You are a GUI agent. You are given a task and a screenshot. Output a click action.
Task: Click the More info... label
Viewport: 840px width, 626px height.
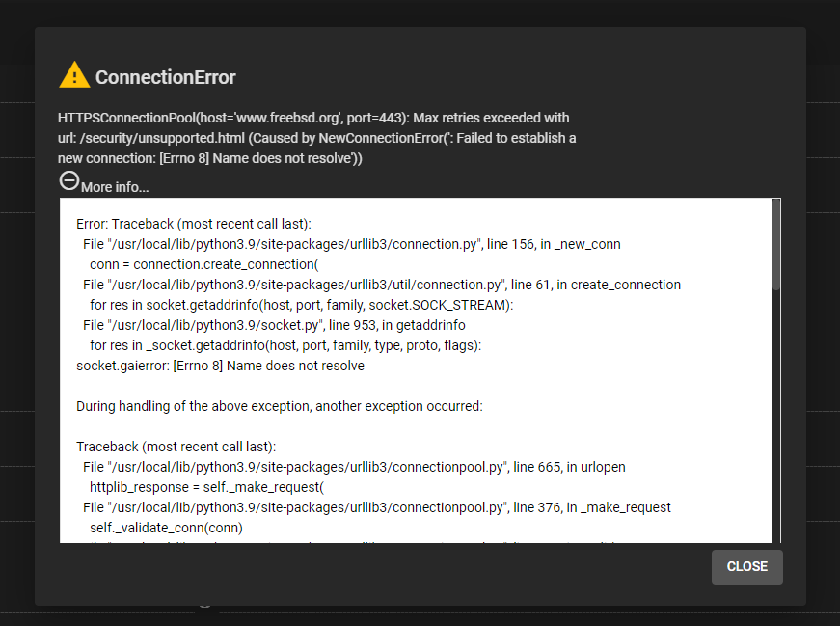pos(115,187)
